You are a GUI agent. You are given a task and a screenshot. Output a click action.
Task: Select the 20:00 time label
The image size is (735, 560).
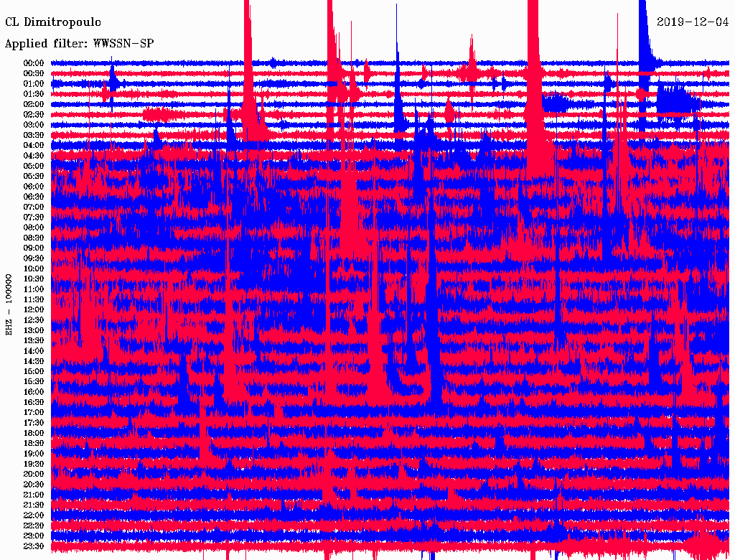pyautogui.click(x=33, y=474)
